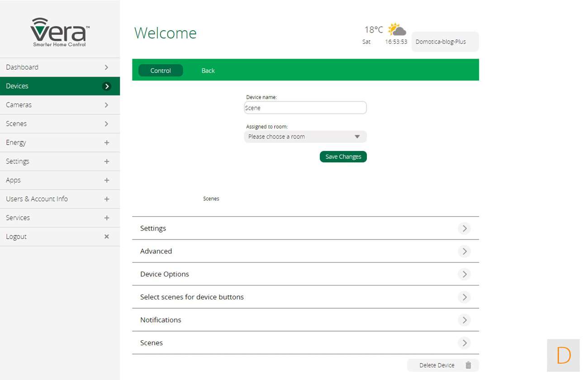This screenshot has height=380, width=588.
Task: Click the Logout X icon
Action: coord(107,236)
